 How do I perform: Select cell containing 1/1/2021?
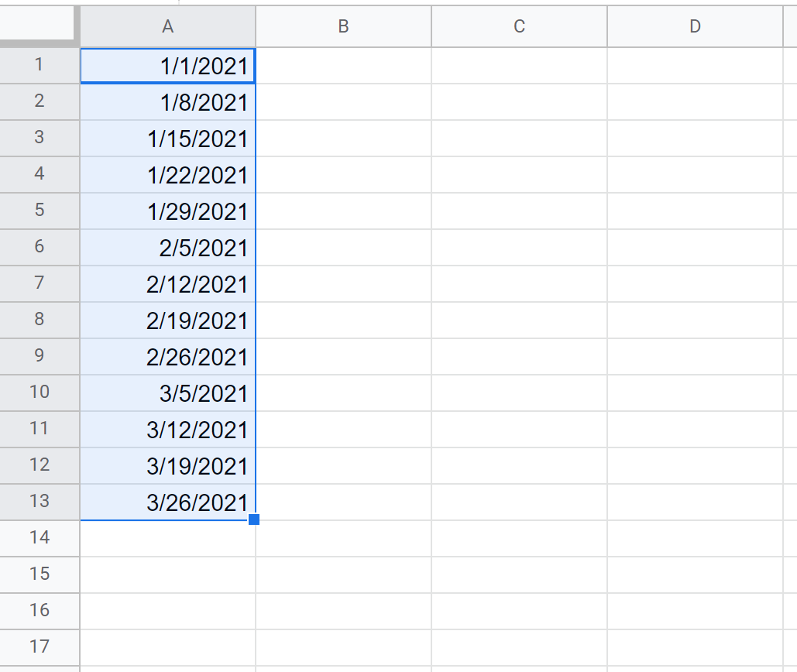pyautogui.click(x=168, y=66)
